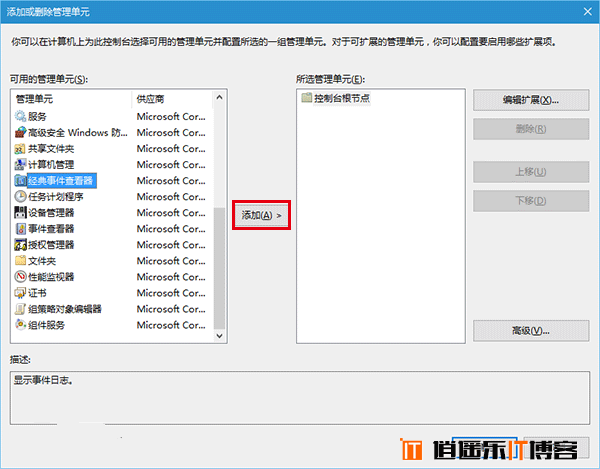
Task: Click the snap-in list scroll down arrow
Action: (x=219, y=336)
